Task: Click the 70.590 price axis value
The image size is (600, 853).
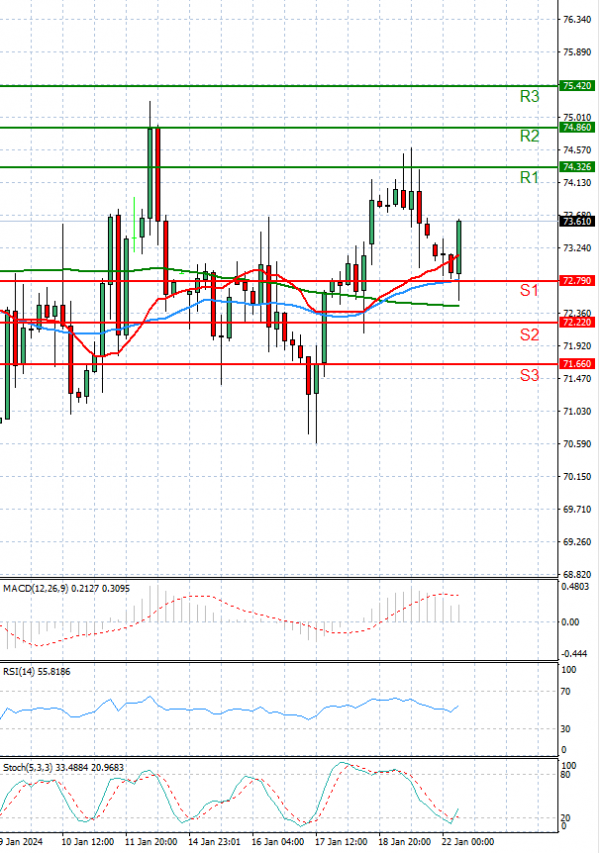Action: pyautogui.click(x=577, y=444)
